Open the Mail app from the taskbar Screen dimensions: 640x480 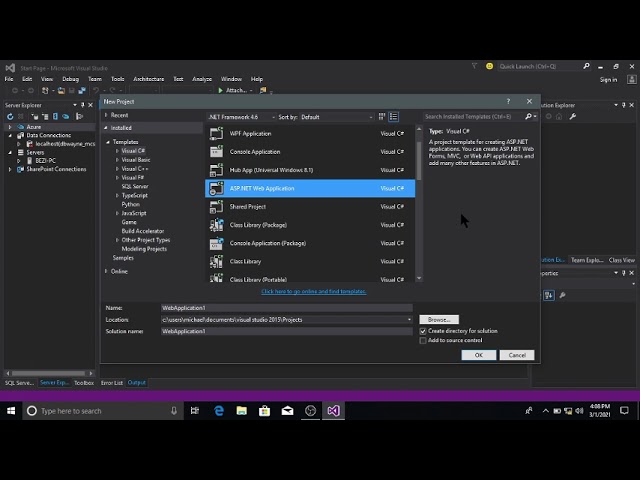point(287,411)
